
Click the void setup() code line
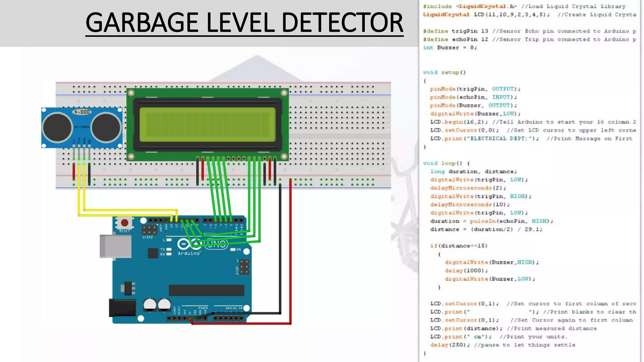(x=444, y=73)
